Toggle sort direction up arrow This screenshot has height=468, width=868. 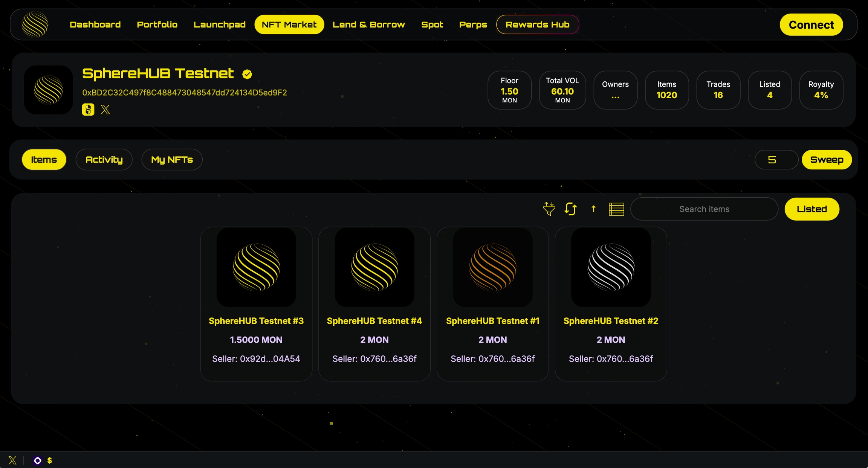(593, 209)
